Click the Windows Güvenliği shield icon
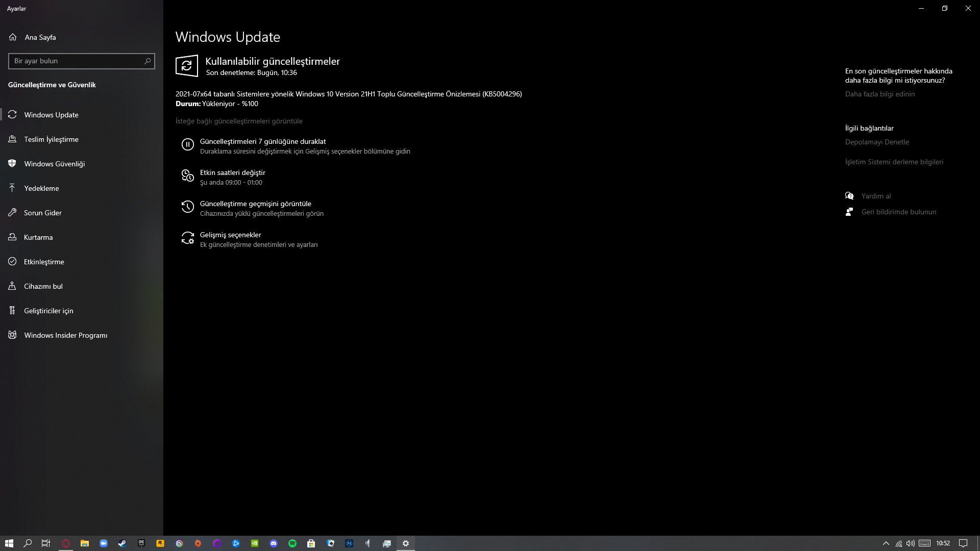This screenshot has height=551, width=980. [x=12, y=164]
